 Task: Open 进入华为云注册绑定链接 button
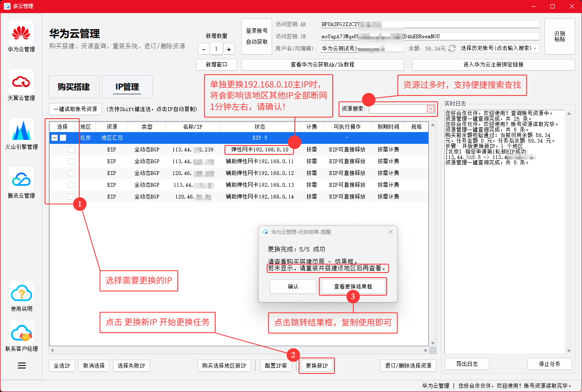[x=493, y=65]
